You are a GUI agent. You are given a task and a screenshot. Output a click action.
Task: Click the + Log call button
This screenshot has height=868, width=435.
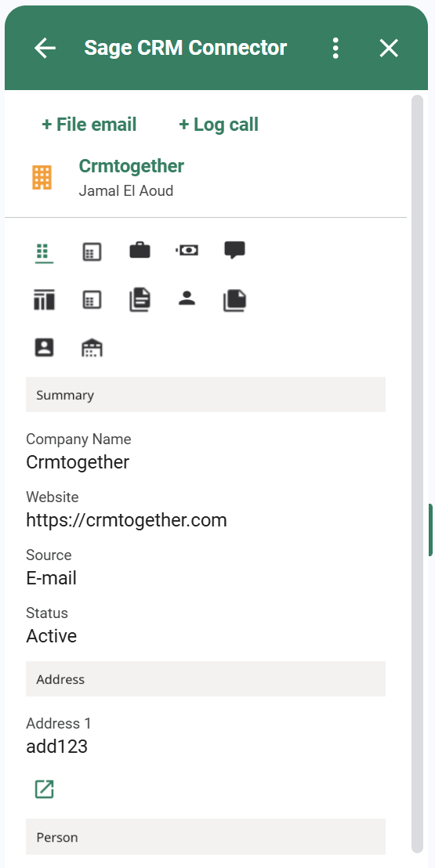[x=219, y=125]
